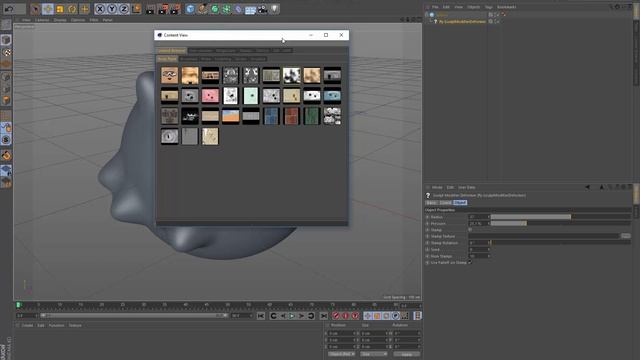The height and width of the screenshot is (360, 640).
Task: Open the purple Deformer icon
Action: click(x=238, y=9)
